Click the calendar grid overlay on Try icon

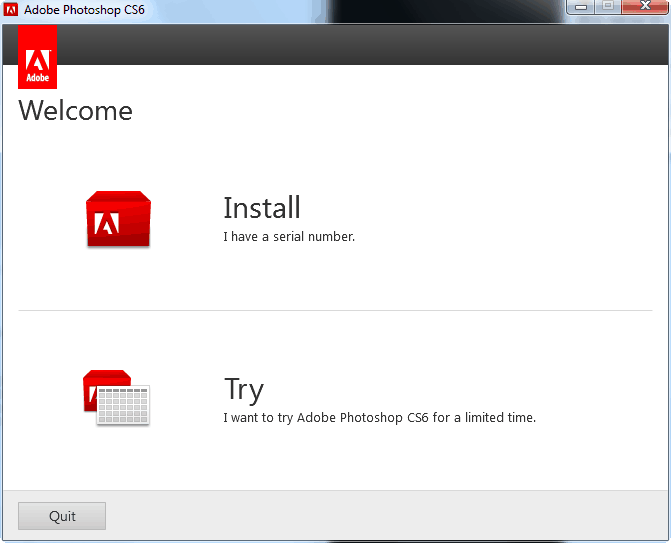point(123,406)
